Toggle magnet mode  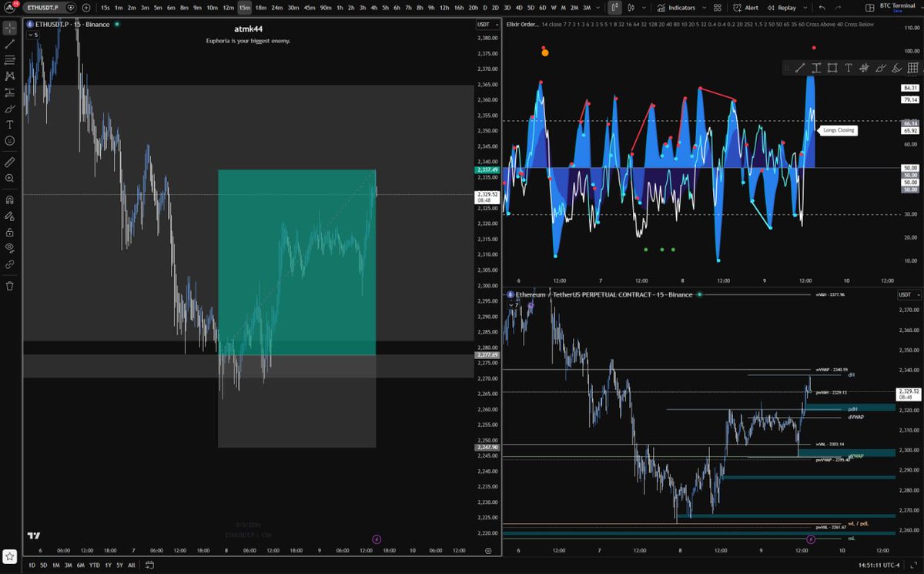pos(9,200)
